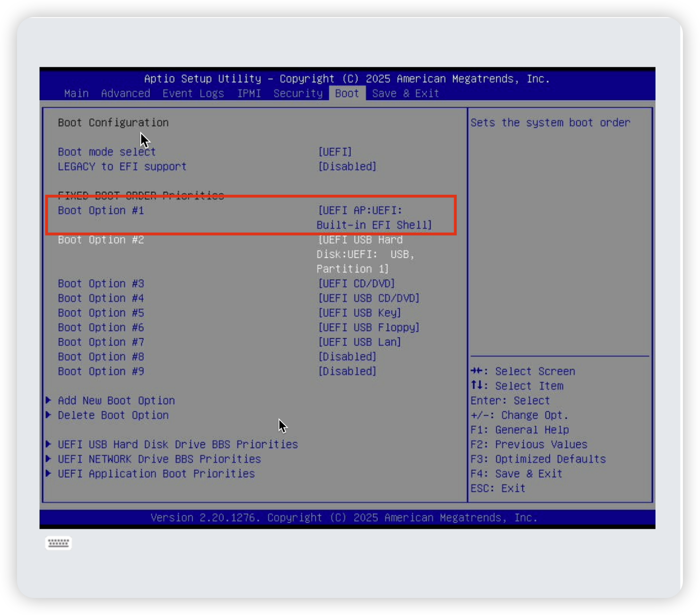Select the IPMI tab
Image resolution: width=700 pixels, height=615 pixels.
click(x=249, y=93)
